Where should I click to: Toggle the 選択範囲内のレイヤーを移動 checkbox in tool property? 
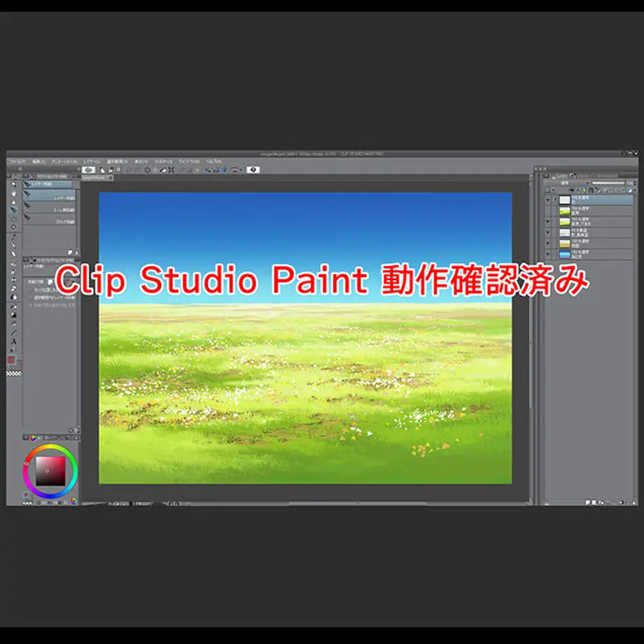coord(30,297)
